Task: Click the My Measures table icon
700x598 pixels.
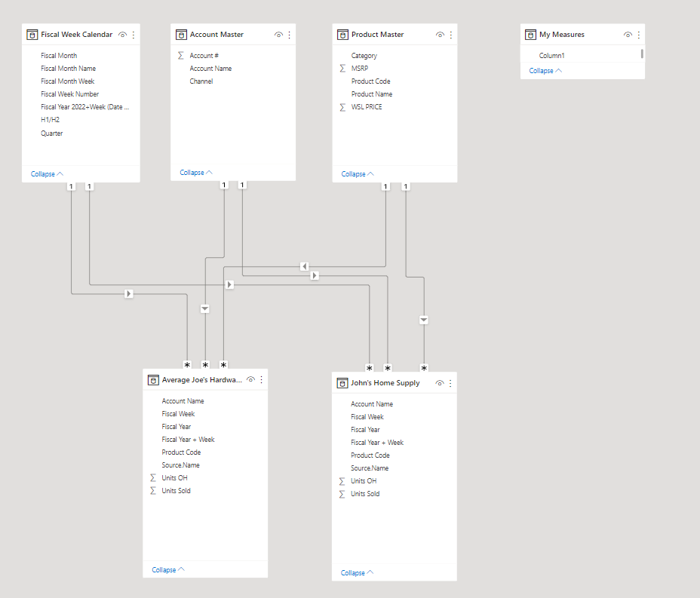Action: click(x=530, y=35)
